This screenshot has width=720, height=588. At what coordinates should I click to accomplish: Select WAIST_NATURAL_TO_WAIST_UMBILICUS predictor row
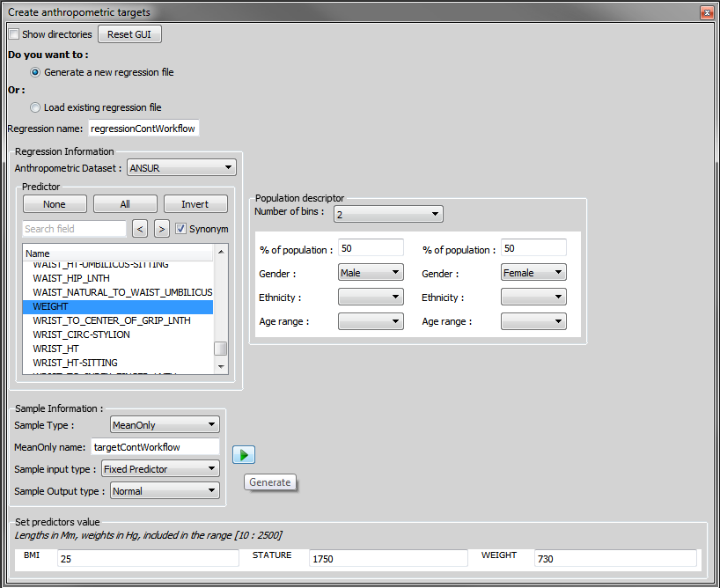coord(118,292)
